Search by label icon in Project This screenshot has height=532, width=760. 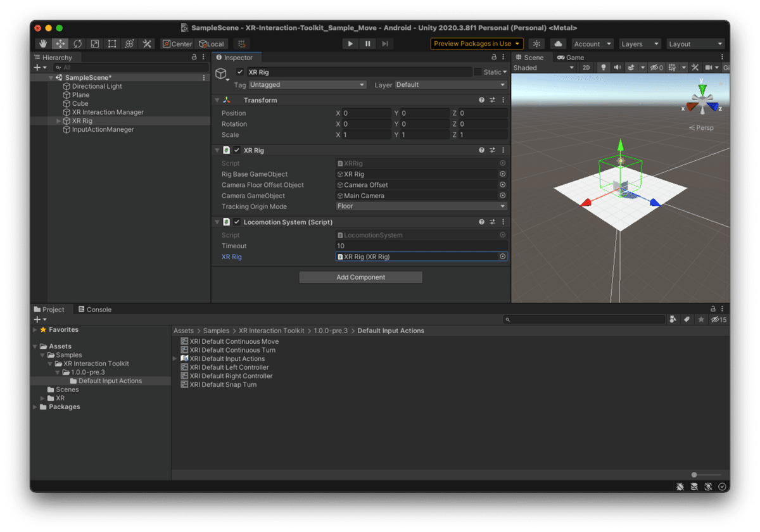click(687, 320)
